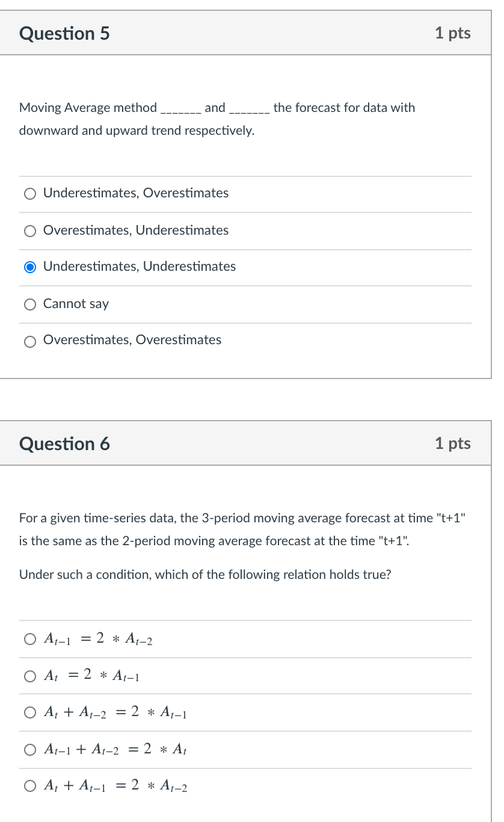The image size is (504, 822).
Task: Click the Question 5 prompt text about Moving Average
Action: [x=217, y=119]
